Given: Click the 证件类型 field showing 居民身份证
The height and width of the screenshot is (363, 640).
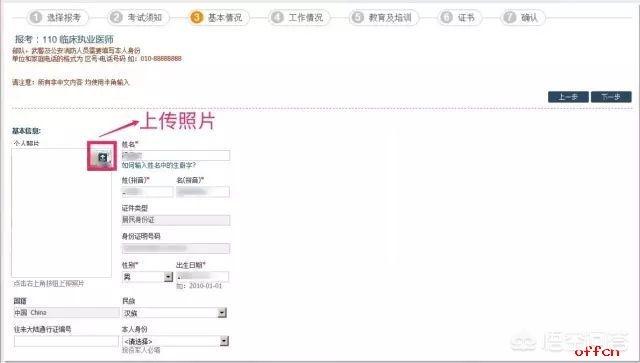Looking at the screenshot, I should [176, 220].
